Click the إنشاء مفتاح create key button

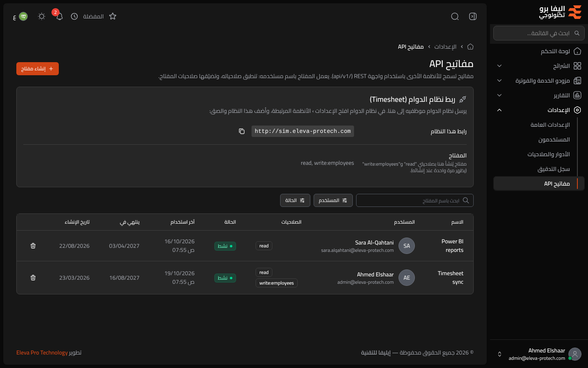38,69
